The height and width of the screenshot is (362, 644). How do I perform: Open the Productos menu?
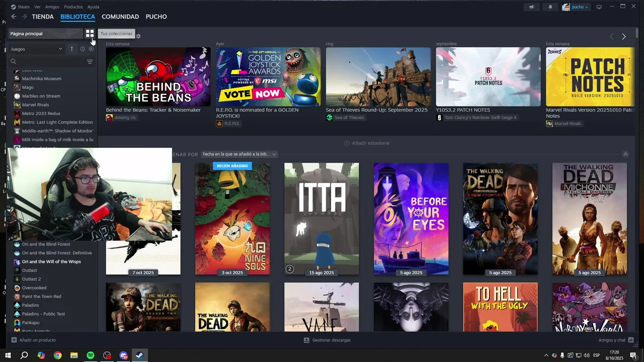pos(73,7)
